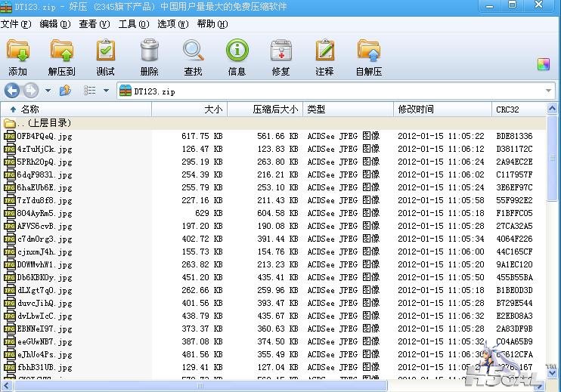Image resolution: width=561 pixels, height=392 pixels.
Task: Click the 添加 (Add) toolbar icon
Action: pyautogui.click(x=17, y=51)
